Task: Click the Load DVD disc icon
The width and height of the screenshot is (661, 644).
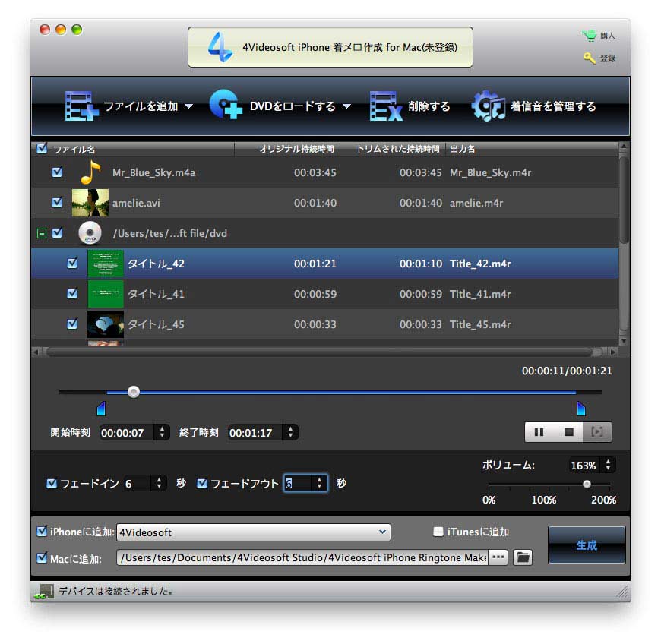Action: tap(226, 106)
